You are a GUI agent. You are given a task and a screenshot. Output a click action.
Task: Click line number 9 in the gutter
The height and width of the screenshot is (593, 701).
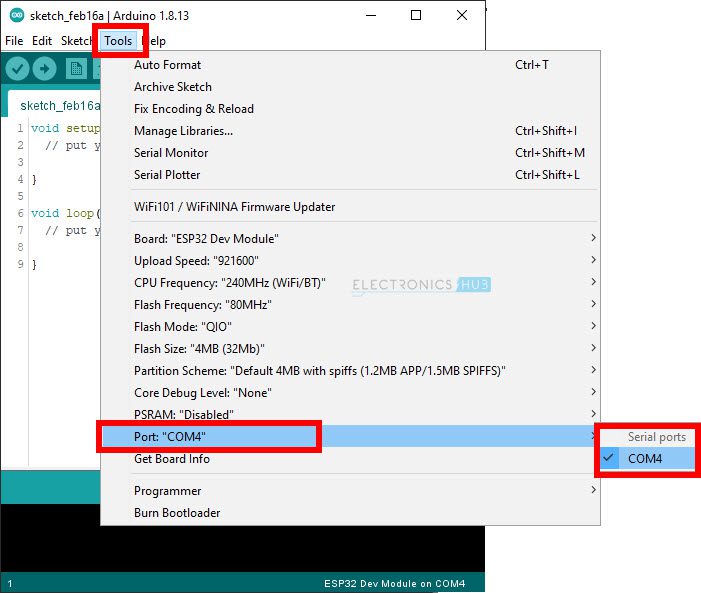click(21, 264)
